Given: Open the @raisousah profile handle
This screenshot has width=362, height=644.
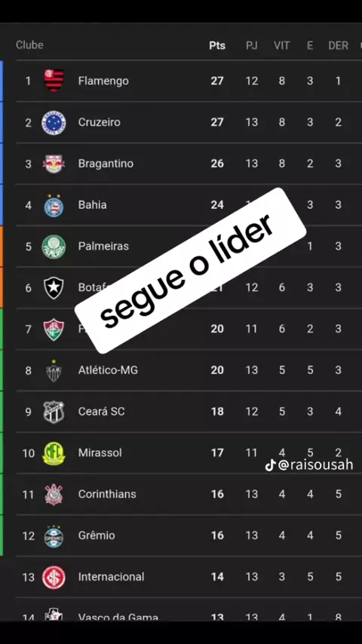Looking at the screenshot, I should pyautogui.click(x=315, y=465).
